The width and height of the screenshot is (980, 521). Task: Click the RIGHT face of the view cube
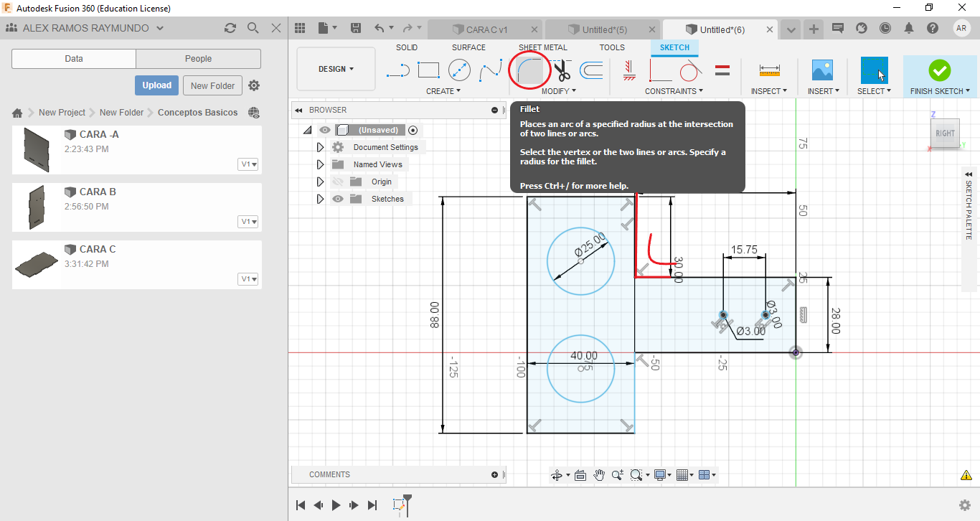tap(945, 133)
